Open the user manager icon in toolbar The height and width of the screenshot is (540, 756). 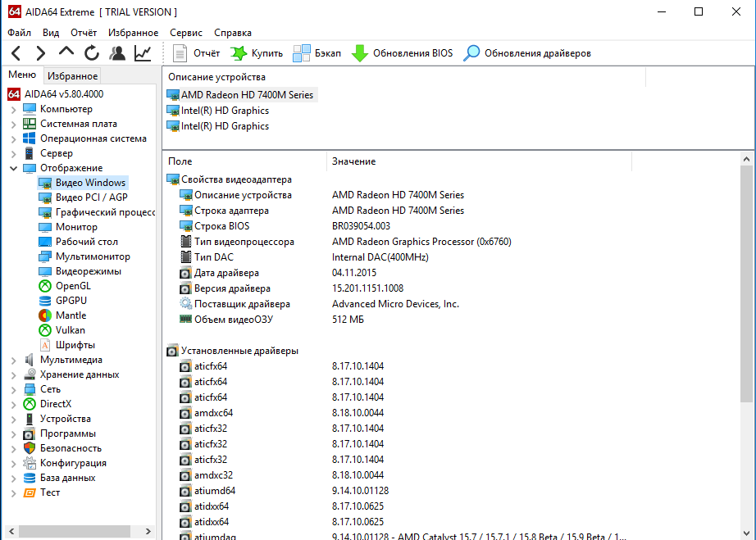(x=117, y=53)
